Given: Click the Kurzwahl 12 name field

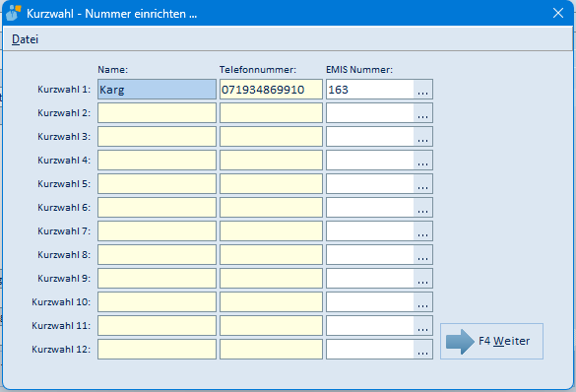Looking at the screenshot, I should [157, 349].
